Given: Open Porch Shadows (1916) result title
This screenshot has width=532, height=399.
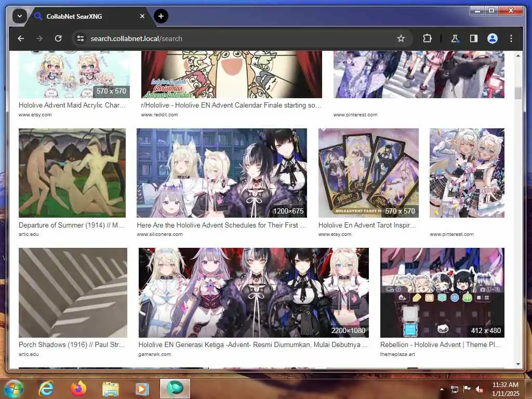Looking at the screenshot, I should pyautogui.click(x=72, y=345).
